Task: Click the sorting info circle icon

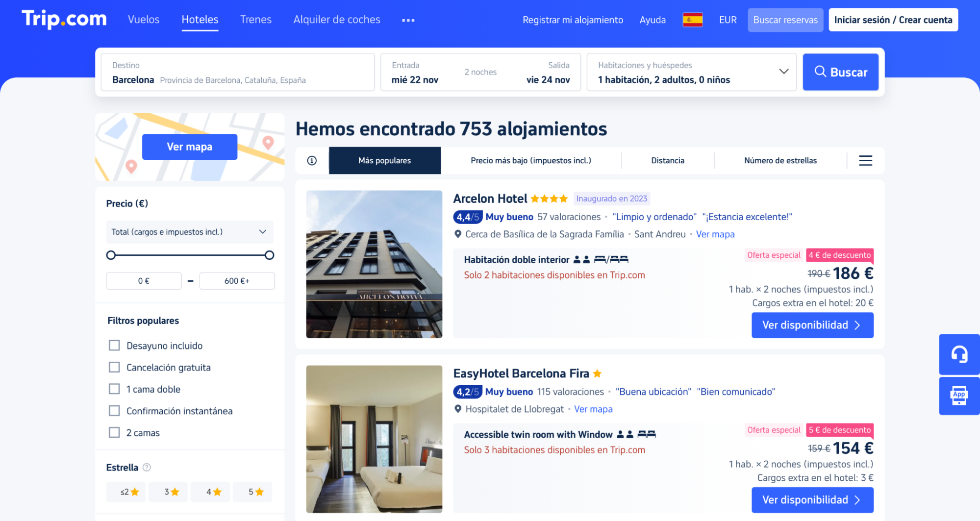Action: coord(312,160)
